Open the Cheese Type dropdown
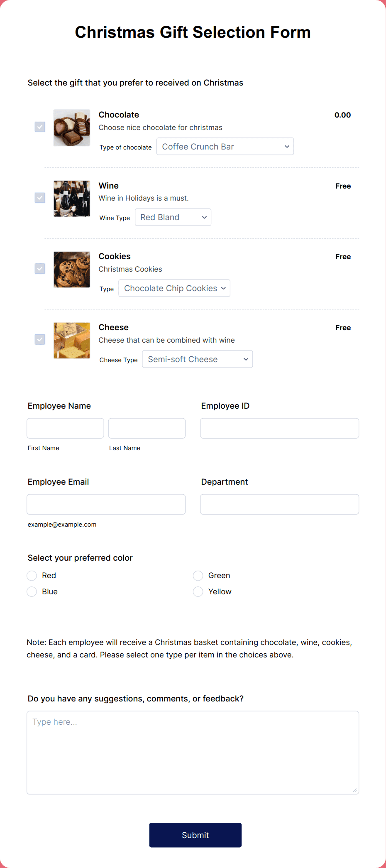The height and width of the screenshot is (868, 386). tap(197, 359)
